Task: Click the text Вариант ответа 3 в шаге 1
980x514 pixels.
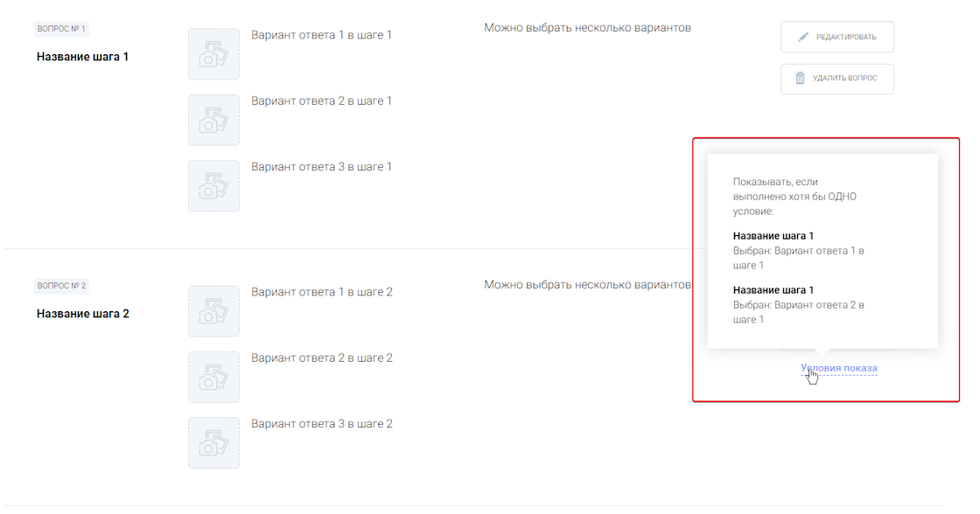Action: (x=321, y=166)
